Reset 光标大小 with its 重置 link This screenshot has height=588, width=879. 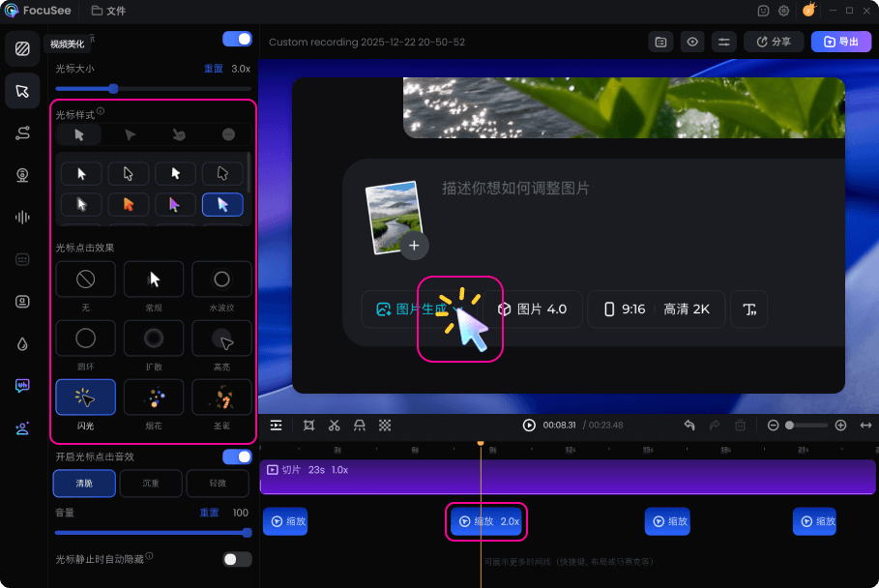213,69
